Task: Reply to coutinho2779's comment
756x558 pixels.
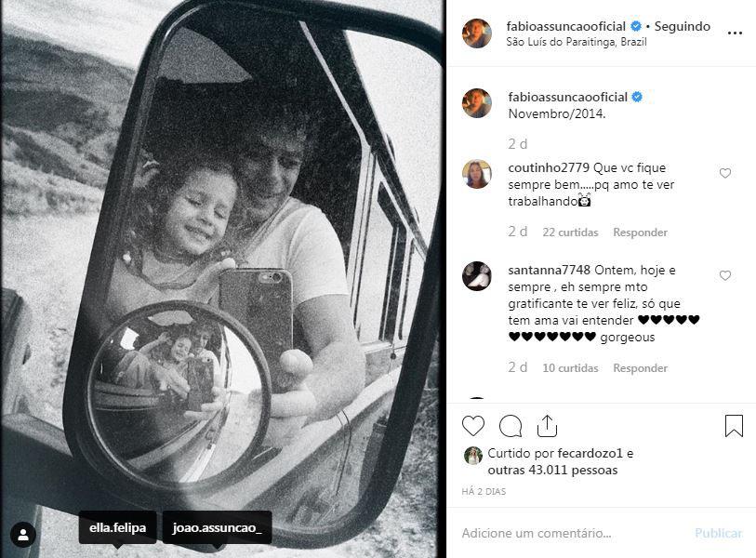Action: click(640, 232)
